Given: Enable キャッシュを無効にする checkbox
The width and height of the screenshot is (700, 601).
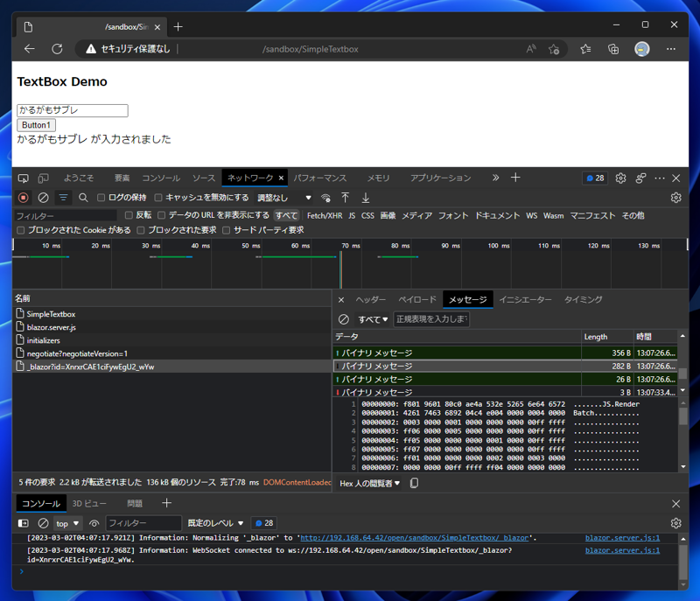Looking at the screenshot, I should 158,198.
